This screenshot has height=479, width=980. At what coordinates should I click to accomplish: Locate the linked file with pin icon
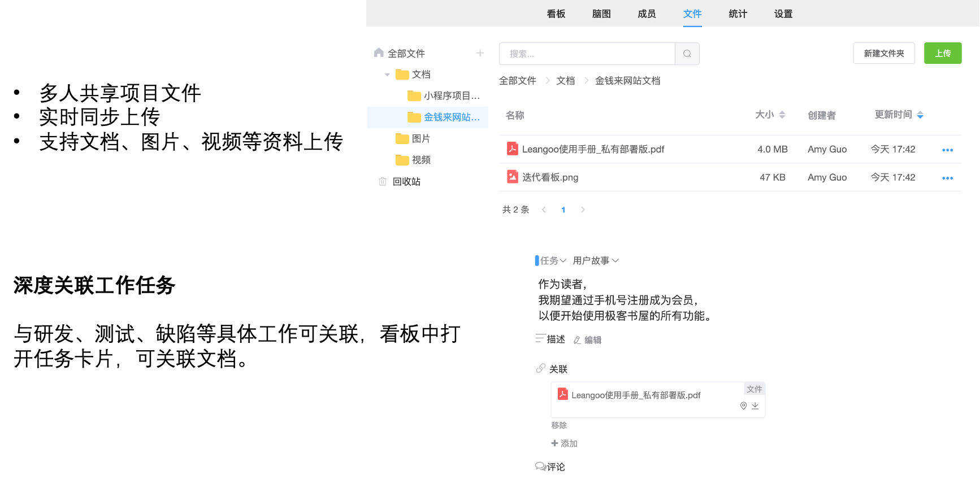(743, 406)
